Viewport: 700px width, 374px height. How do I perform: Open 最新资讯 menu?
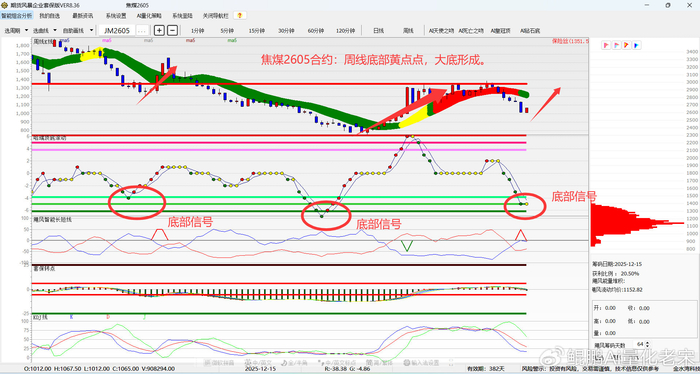(83, 16)
